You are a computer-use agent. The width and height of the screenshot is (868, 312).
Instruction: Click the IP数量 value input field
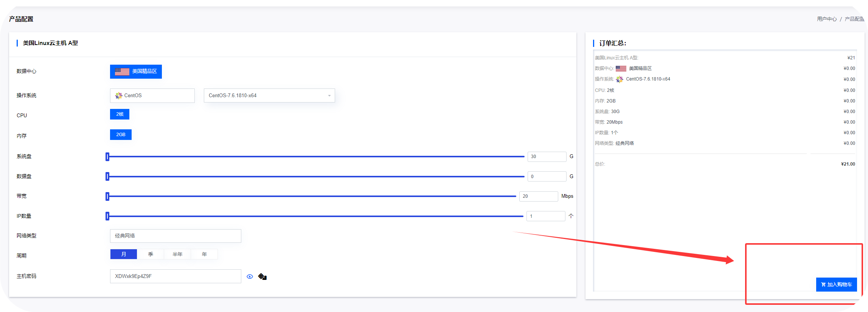(x=546, y=216)
